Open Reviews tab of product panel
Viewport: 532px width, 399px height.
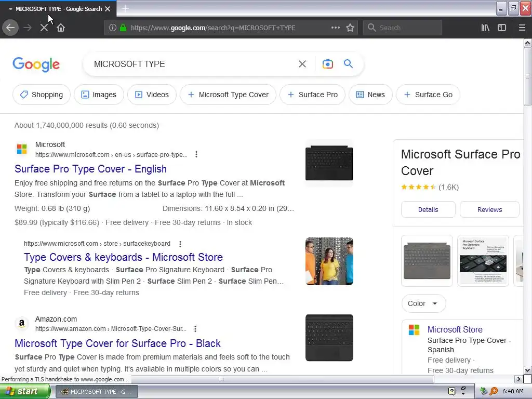point(489,210)
